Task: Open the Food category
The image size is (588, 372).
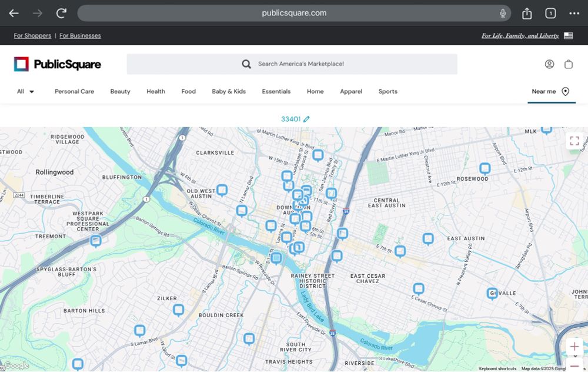Action: 189,92
